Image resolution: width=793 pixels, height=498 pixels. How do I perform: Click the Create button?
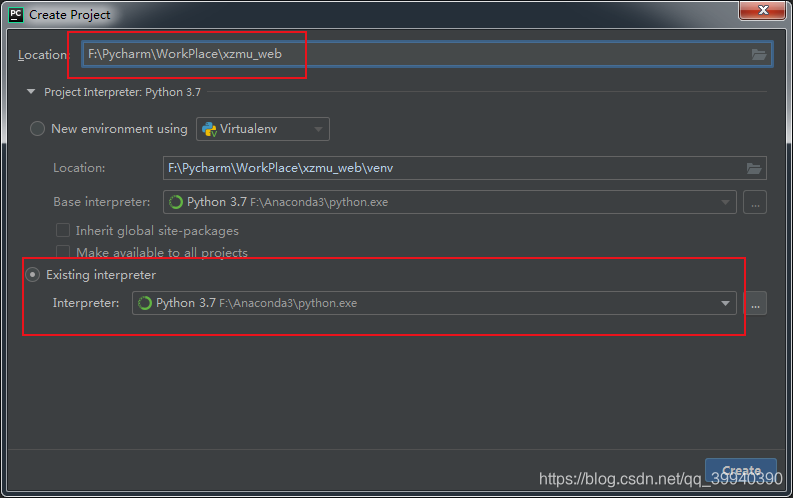point(741,471)
